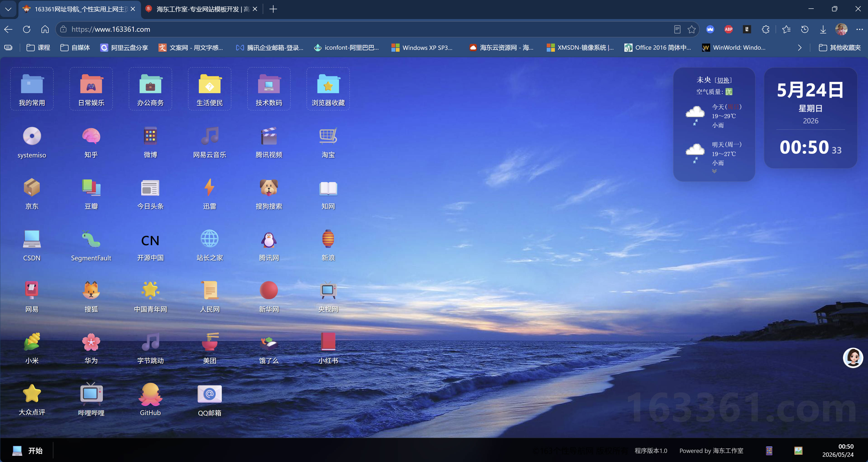
Task: Launch the Xunlei (迅雷) lightning icon
Action: click(x=210, y=187)
